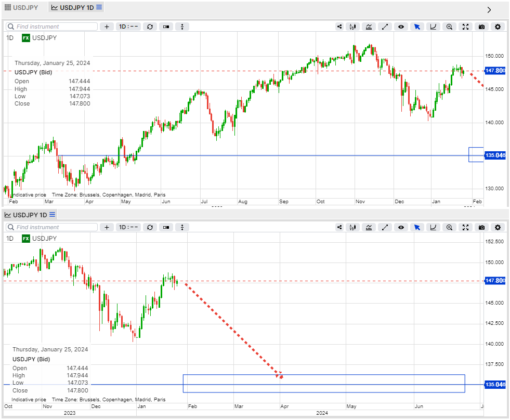Take a snapshot with the camera icon
Viewport: 510px width, 420px height.
[x=481, y=27]
